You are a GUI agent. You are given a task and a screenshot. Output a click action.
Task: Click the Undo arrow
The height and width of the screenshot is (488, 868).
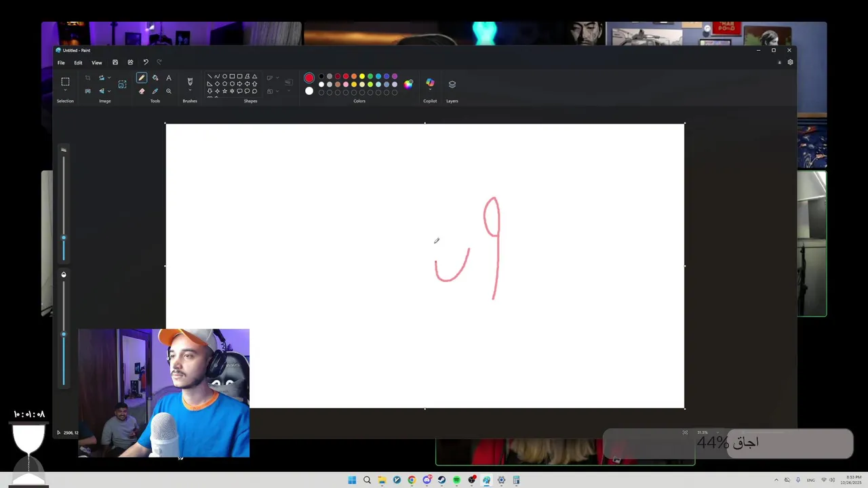(145, 62)
